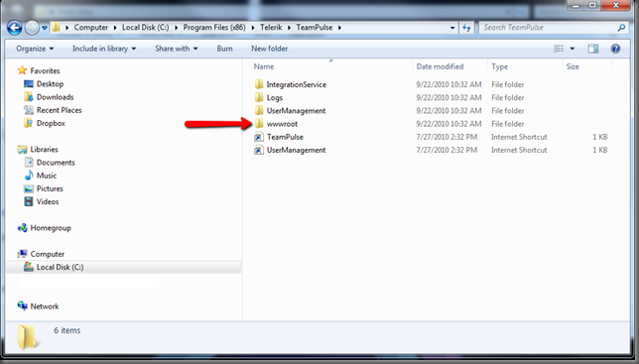The image size is (639, 364).
Task: Click the Forward navigation arrow
Action: (32, 28)
